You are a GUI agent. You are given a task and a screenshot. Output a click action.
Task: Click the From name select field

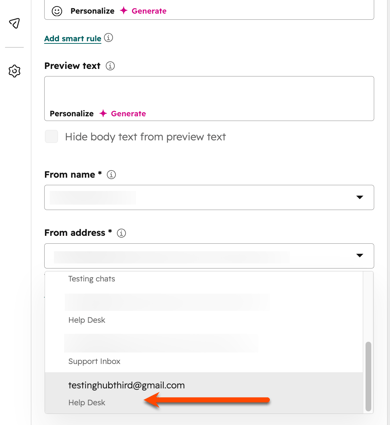click(209, 197)
